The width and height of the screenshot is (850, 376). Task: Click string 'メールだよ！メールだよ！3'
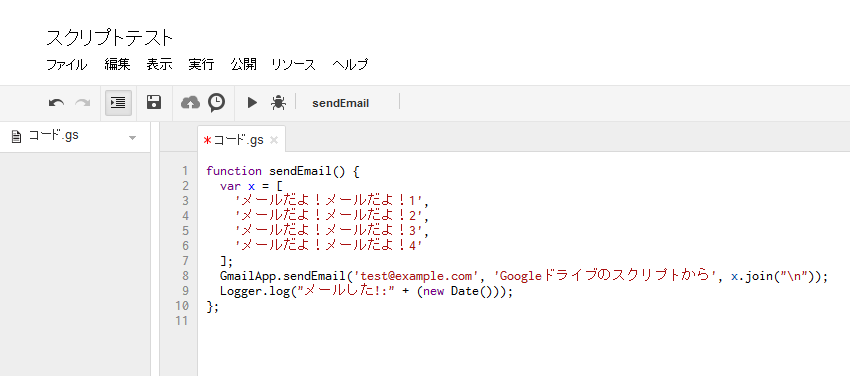click(329, 231)
